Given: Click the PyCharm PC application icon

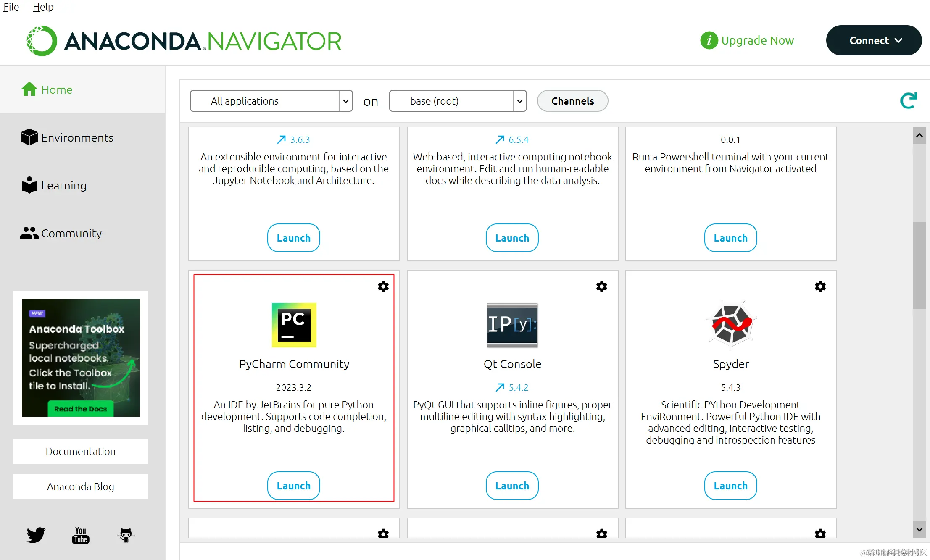Looking at the screenshot, I should click(294, 325).
